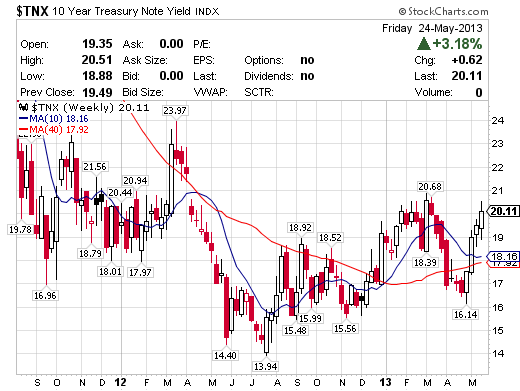The image size is (520, 391).
Task: Click the 16.14 low price annotation
Action: (x=465, y=314)
